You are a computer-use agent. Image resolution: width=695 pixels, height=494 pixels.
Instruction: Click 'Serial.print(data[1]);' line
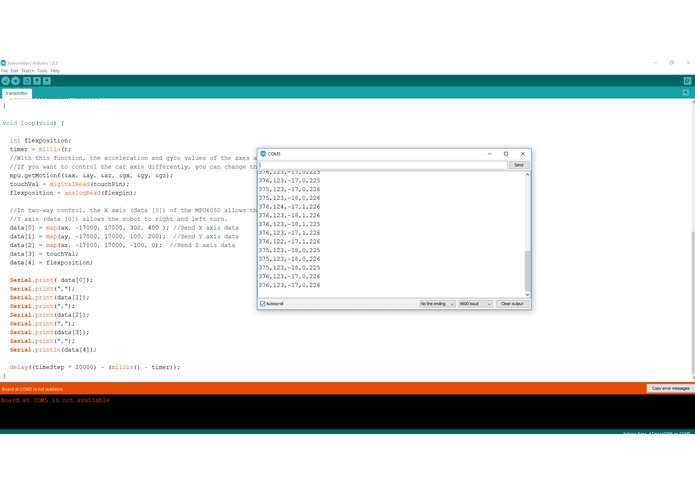pos(50,297)
